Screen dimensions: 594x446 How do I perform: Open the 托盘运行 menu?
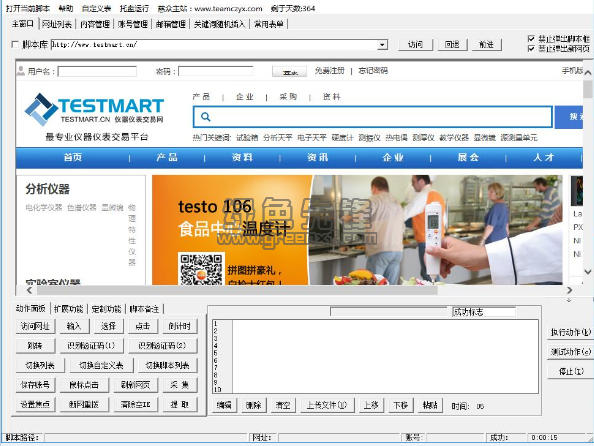pos(134,8)
